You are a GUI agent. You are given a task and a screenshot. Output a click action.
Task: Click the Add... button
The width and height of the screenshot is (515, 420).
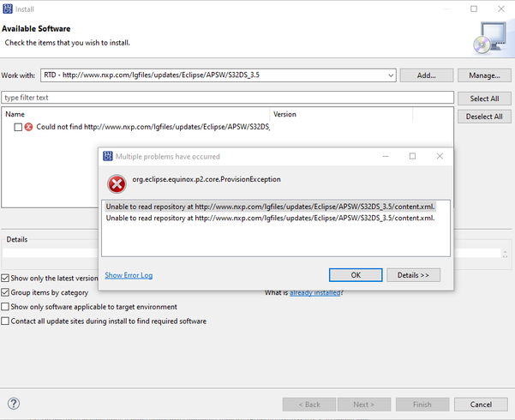coord(427,75)
